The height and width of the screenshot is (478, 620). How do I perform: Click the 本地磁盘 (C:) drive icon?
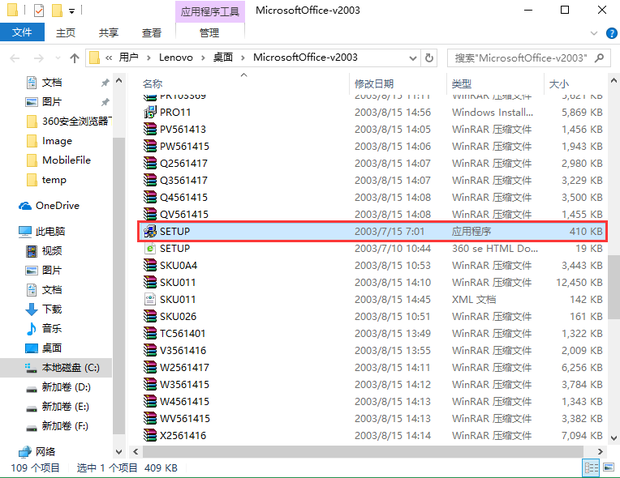(x=31, y=368)
